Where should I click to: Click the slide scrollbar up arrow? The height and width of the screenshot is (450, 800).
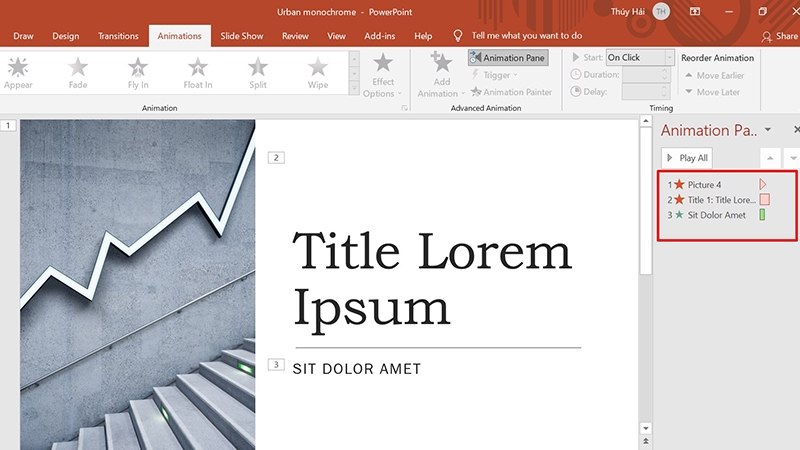[645, 121]
